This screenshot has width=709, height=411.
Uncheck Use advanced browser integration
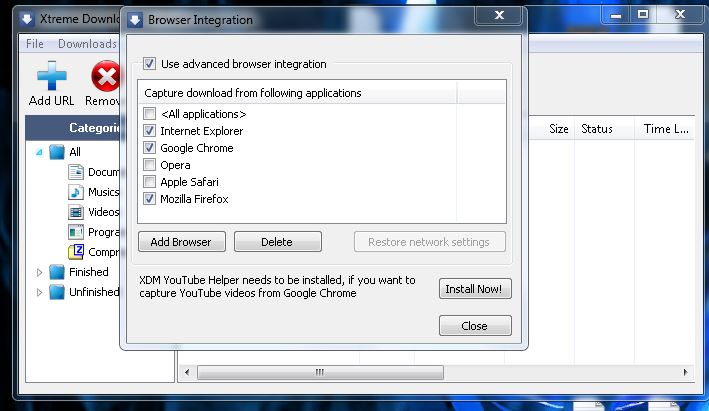pos(150,64)
